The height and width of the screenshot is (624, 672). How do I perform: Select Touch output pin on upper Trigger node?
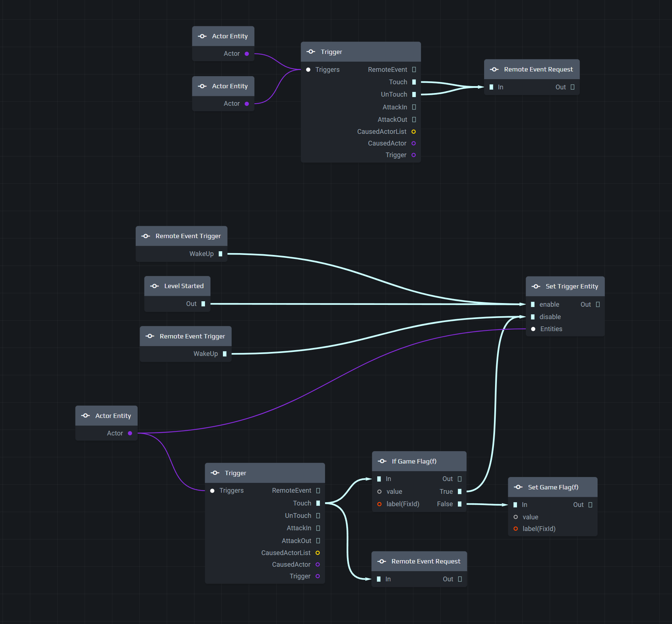[x=414, y=82]
